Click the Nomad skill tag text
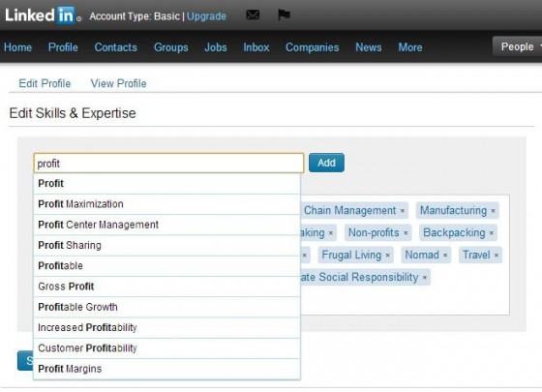The width and height of the screenshot is (542, 392). [422, 256]
